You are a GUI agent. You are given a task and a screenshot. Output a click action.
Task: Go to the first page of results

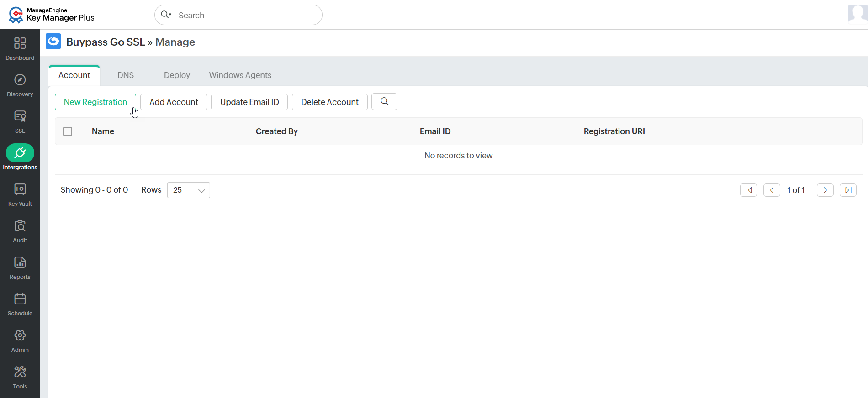click(748, 190)
